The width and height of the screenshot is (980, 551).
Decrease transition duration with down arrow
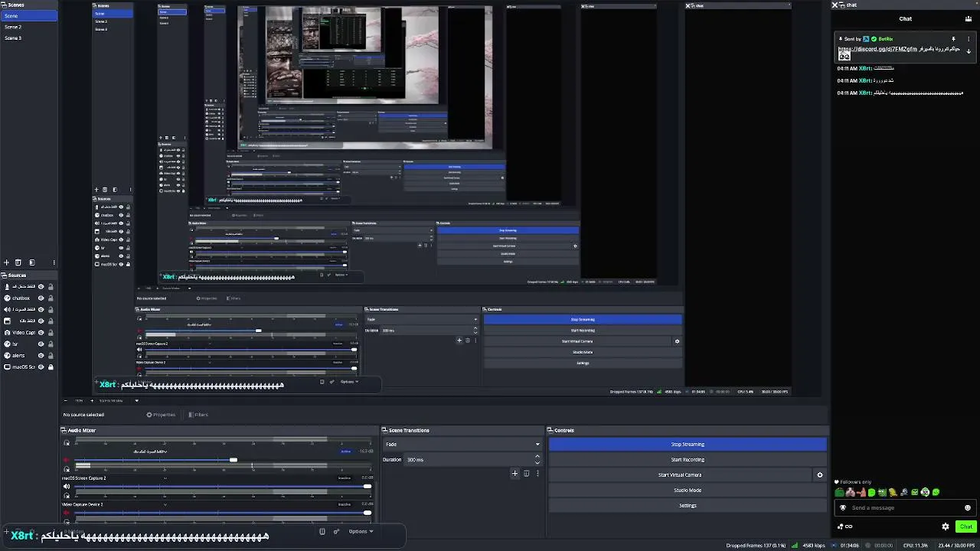coord(537,463)
